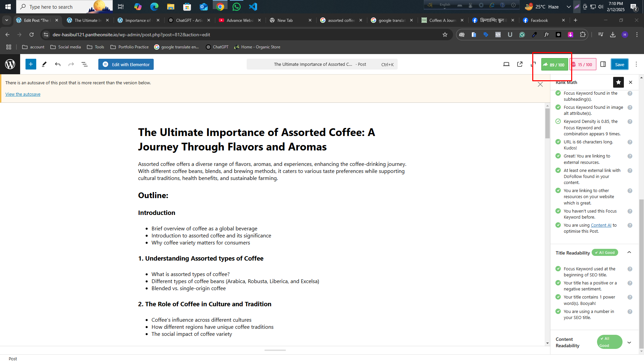
Task: Click the Rank Math star pin icon
Action: 618,82
